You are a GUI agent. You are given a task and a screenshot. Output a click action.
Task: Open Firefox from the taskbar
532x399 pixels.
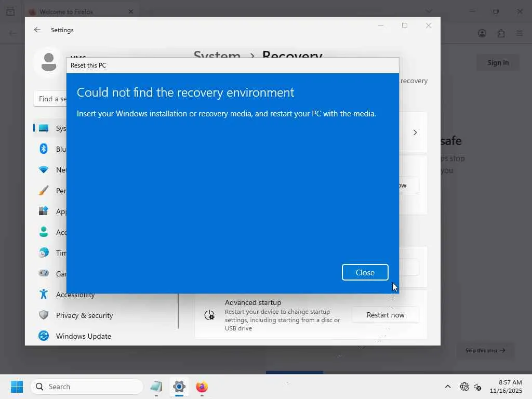point(202,387)
